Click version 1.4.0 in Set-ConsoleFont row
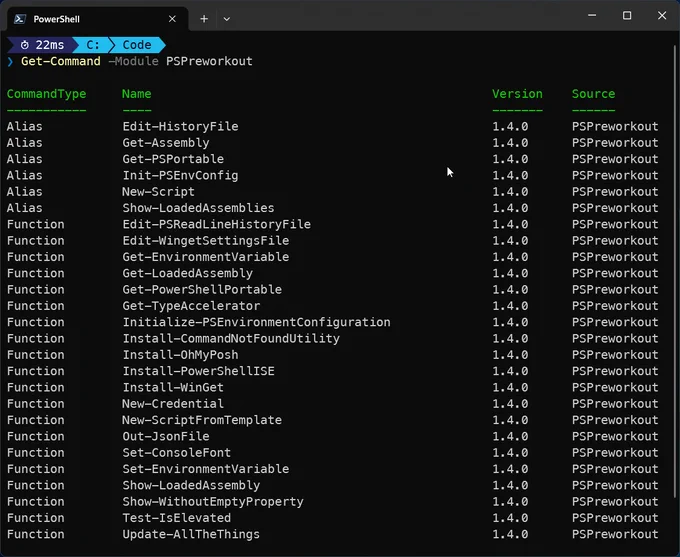This screenshot has height=557, width=680. coord(510,453)
